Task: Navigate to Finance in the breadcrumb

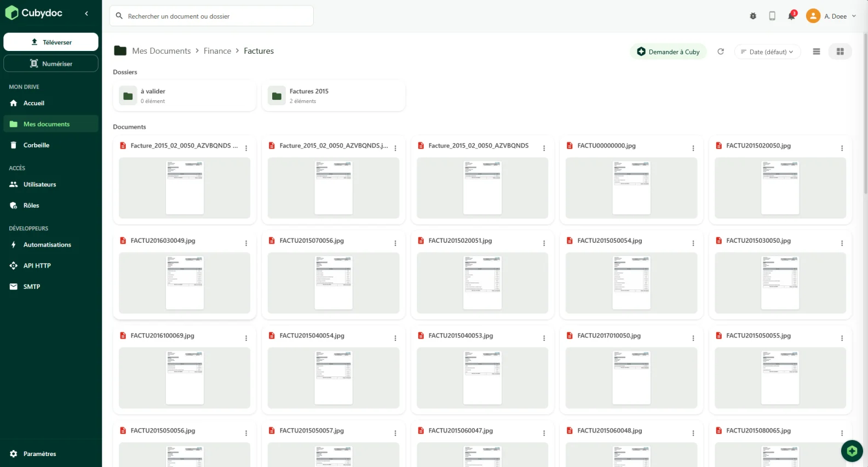Action: pos(217,51)
